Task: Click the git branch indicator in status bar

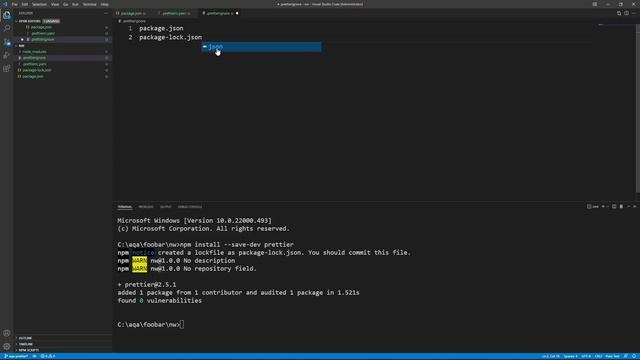Action: (x=16, y=356)
